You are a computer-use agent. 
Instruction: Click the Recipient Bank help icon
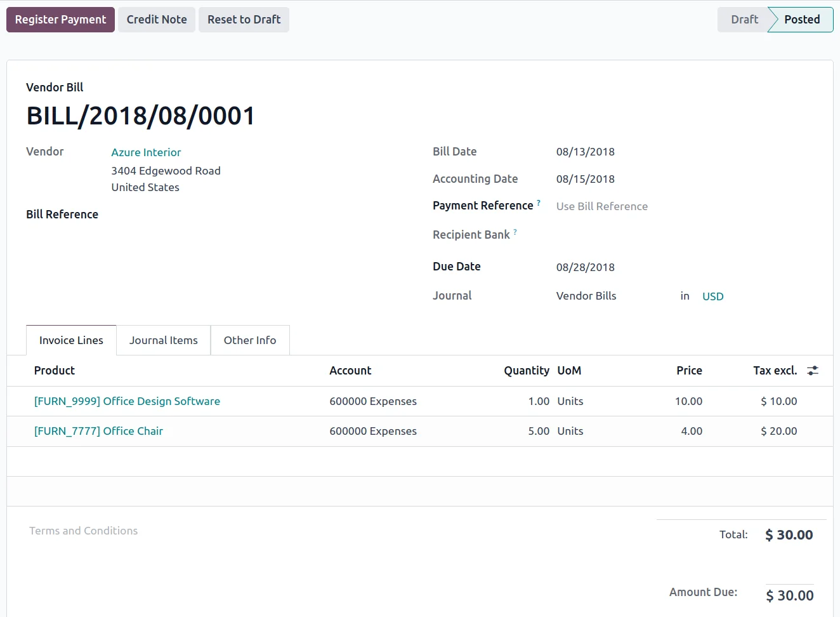[x=515, y=231]
